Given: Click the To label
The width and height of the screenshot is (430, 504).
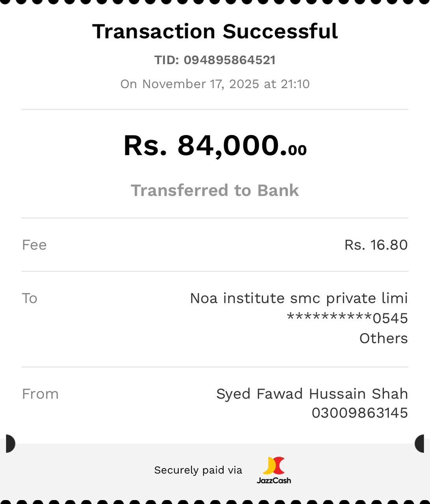Looking at the screenshot, I should point(30,298).
